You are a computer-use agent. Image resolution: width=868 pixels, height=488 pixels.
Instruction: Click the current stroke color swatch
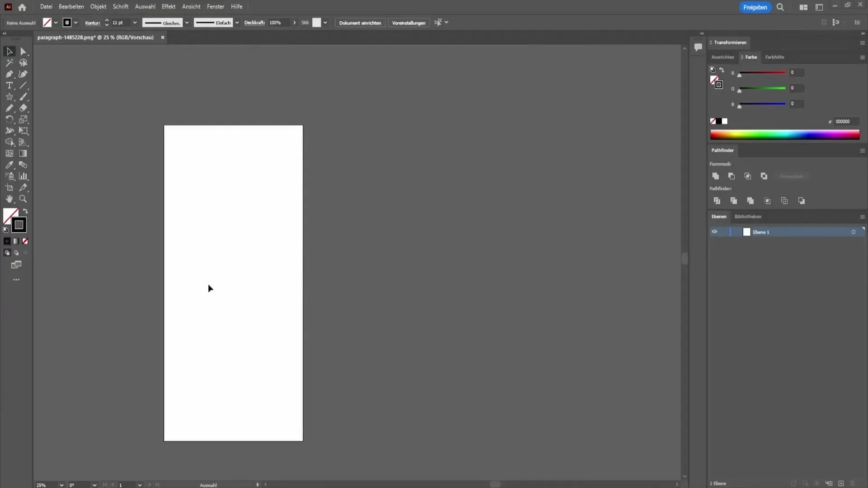click(x=18, y=225)
